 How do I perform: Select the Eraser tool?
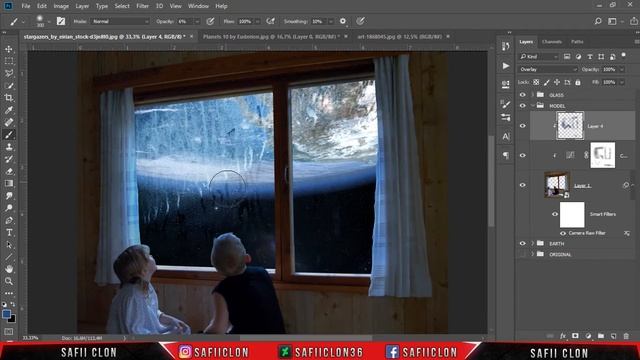[x=9, y=171]
